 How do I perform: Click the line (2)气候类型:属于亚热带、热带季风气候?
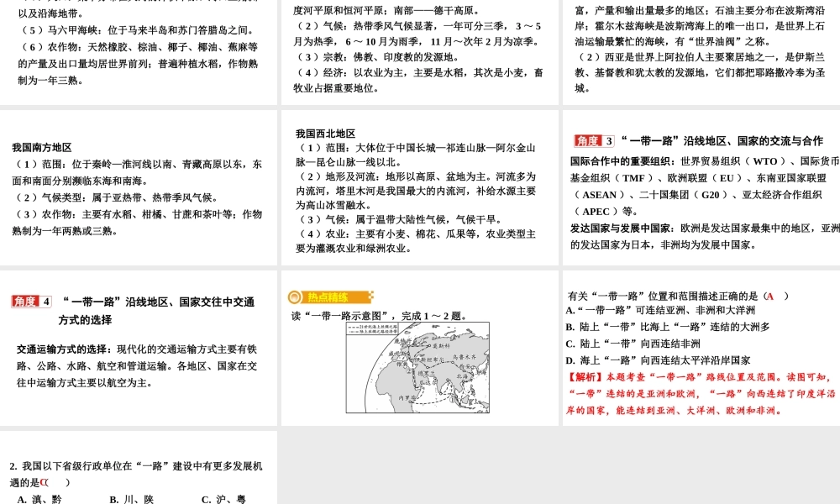[115, 197]
